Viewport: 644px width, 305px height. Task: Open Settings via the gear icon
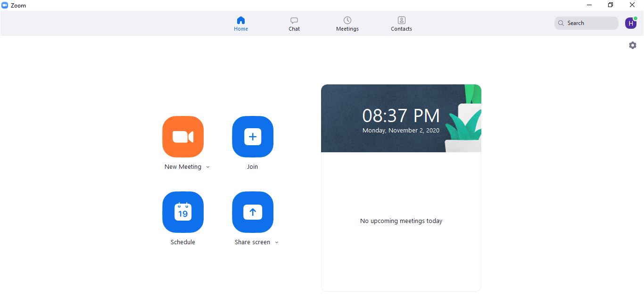point(633,45)
